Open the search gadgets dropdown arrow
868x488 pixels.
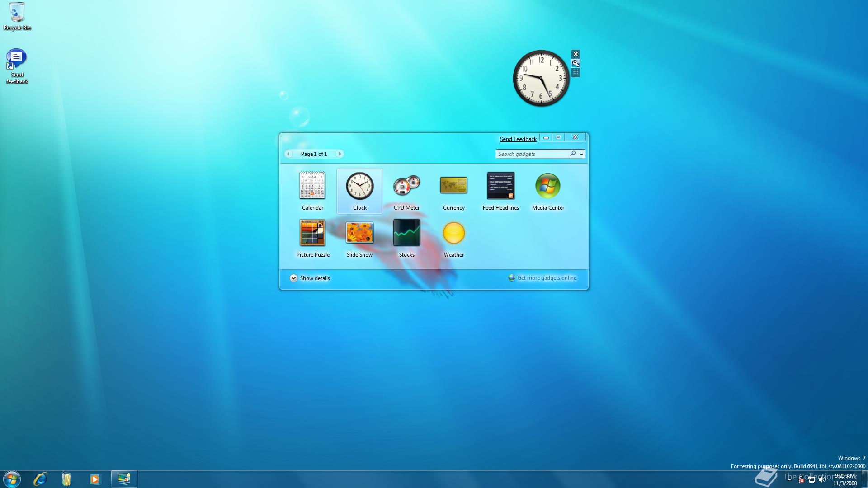581,154
